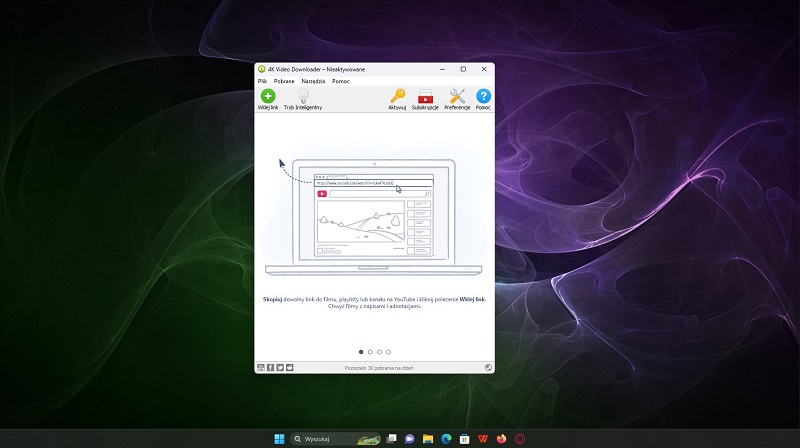Open the Pobrane menu
The image size is (800, 448).
pyautogui.click(x=284, y=81)
